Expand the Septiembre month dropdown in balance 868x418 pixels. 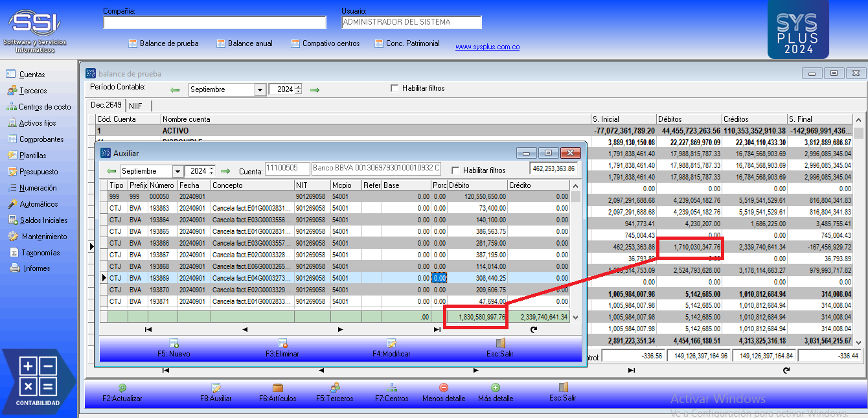(x=260, y=89)
